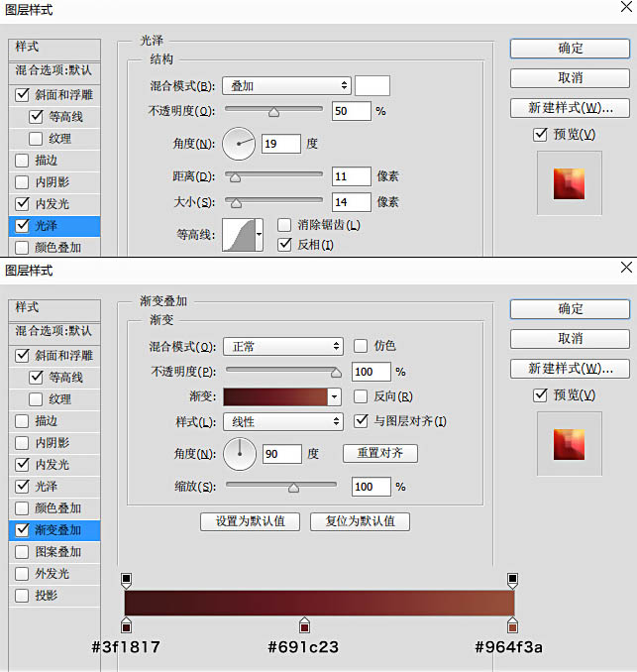Enable 描边 checkbox in the 光泽 dialog

[22, 161]
